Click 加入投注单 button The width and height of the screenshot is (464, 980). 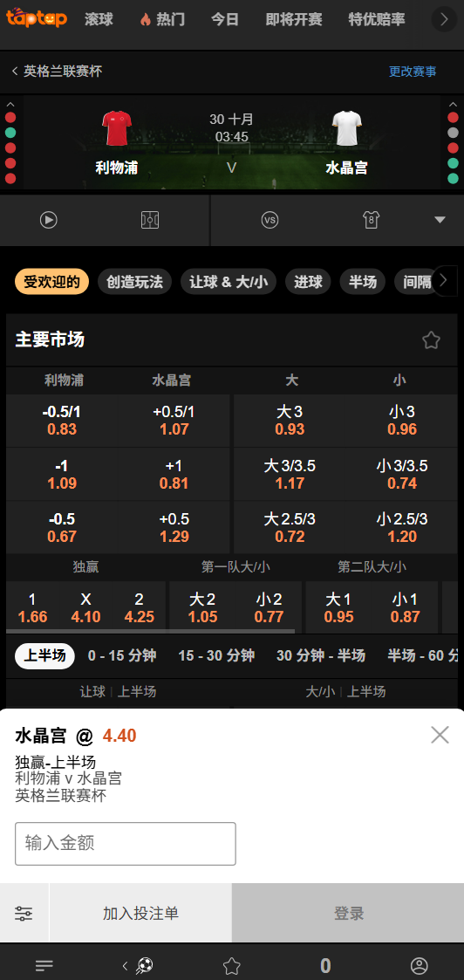tap(140, 913)
